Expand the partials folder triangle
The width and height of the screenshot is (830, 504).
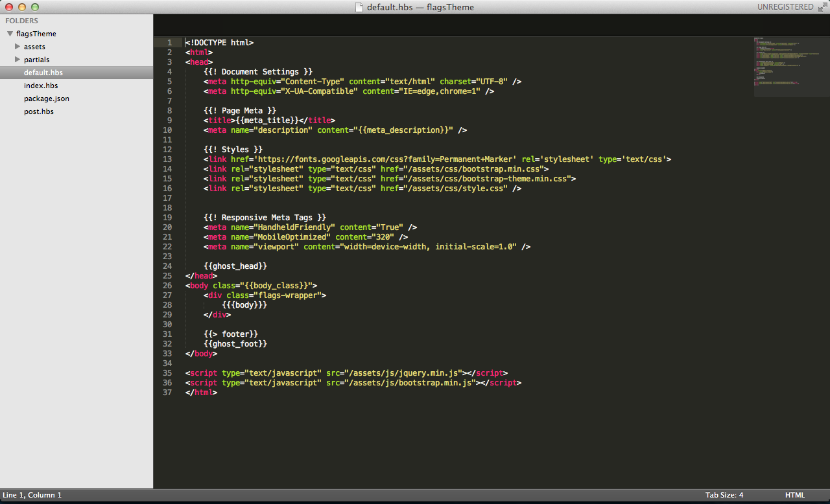coord(18,60)
